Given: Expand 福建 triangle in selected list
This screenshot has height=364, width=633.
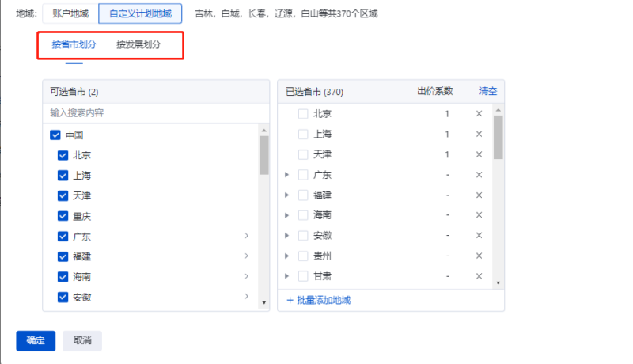Looking at the screenshot, I should point(286,195).
